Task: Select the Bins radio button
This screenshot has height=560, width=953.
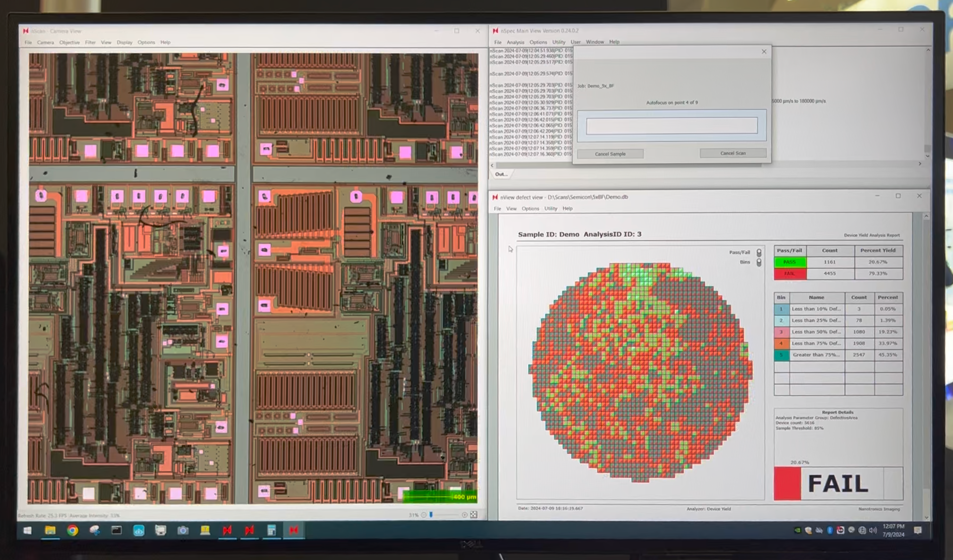Action: (x=759, y=262)
